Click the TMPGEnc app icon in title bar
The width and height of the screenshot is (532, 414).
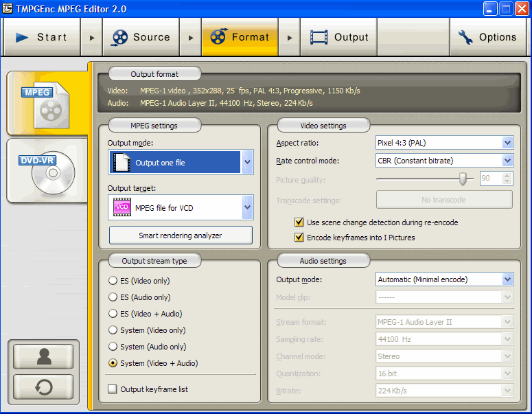pos(7,8)
